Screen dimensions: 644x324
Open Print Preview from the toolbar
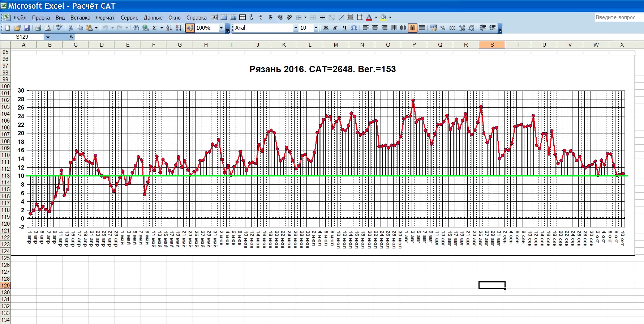point(47,28)
